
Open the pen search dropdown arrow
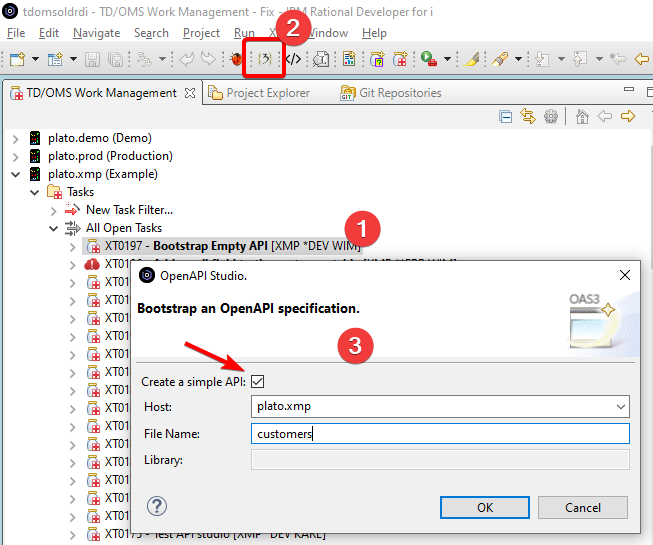pos(518,59)
